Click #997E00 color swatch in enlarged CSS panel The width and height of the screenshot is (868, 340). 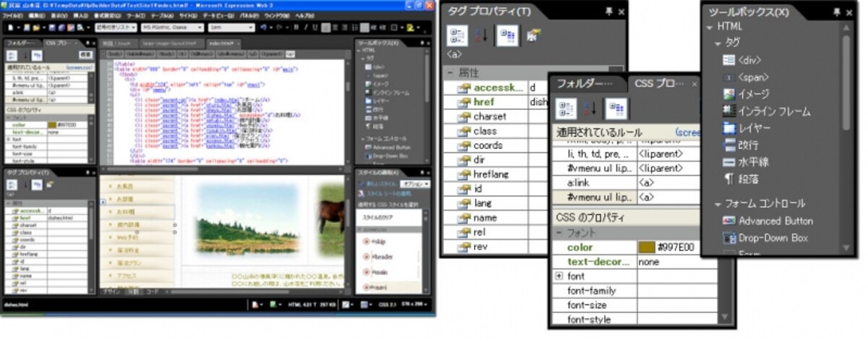pos(646,247)
